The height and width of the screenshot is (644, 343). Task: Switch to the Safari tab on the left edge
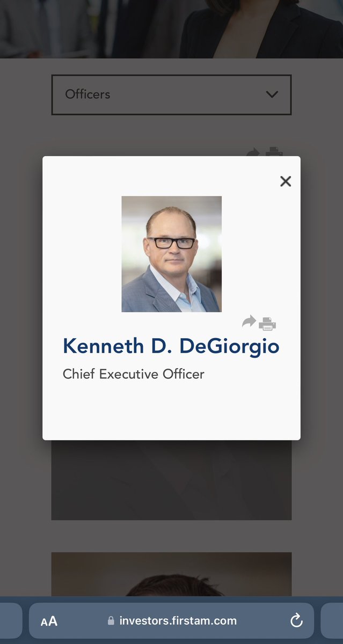[10, 621]
